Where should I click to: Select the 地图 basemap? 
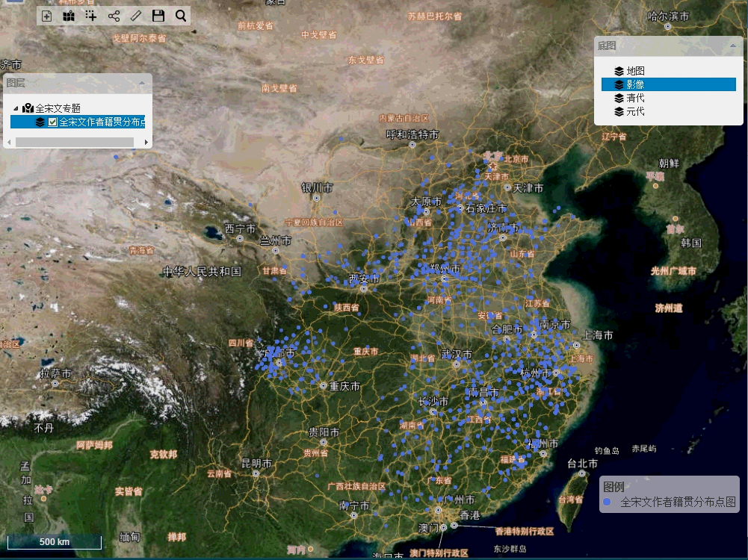point(635,71)
